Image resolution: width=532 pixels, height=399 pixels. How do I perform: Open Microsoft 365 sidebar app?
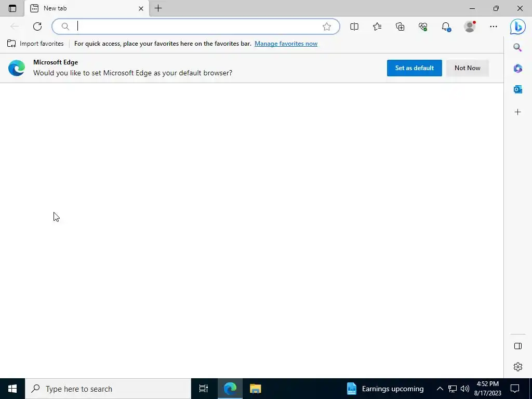point(518,69)
